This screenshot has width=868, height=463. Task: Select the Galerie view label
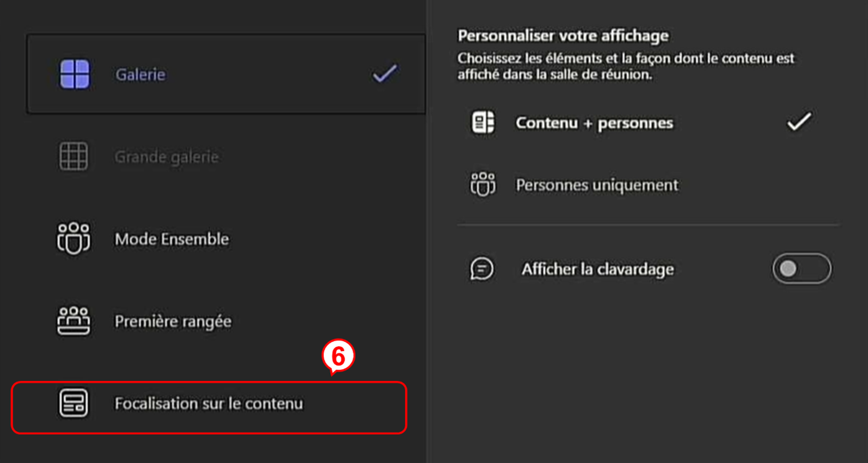pos(141,75)
